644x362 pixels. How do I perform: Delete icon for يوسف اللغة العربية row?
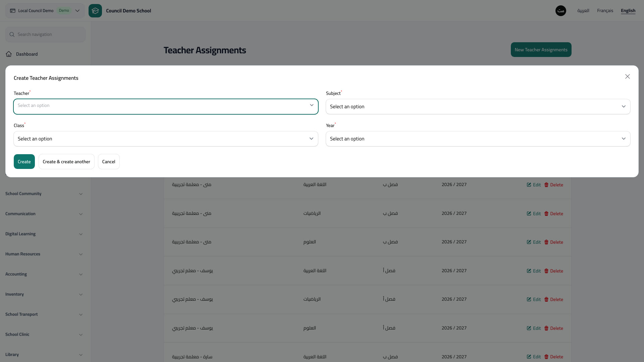coord(546,271)
